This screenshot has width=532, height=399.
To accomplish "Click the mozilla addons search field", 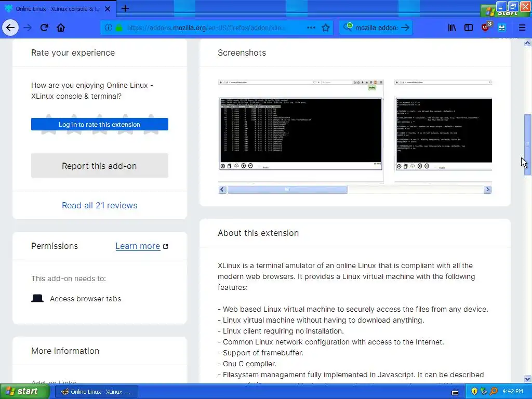I will [x=376, y=28].
